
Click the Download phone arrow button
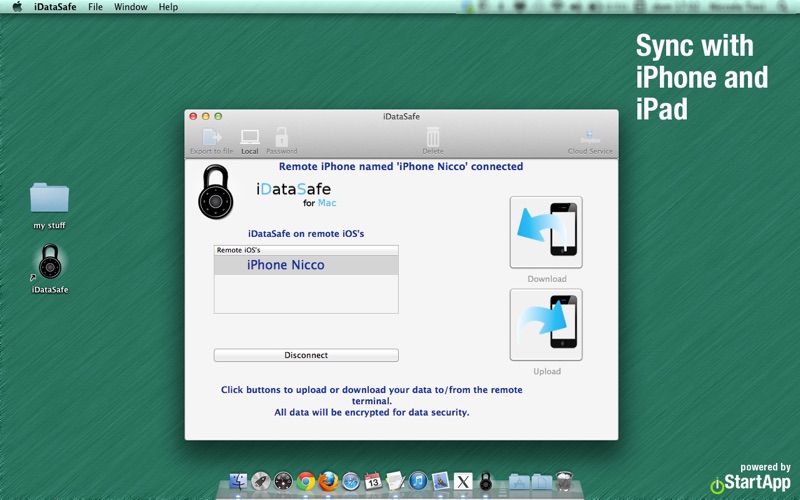click(546, 232)
